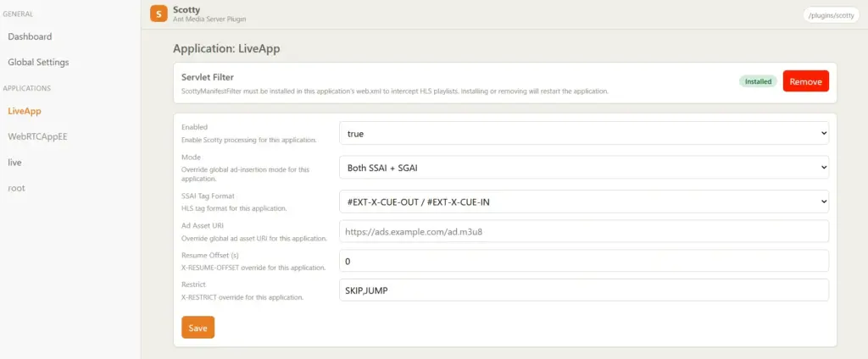This screenshot has width=868, height=359.
Task: Select the WebRTCAppEE application in the sidebar
Action: (x=37, y=136)
